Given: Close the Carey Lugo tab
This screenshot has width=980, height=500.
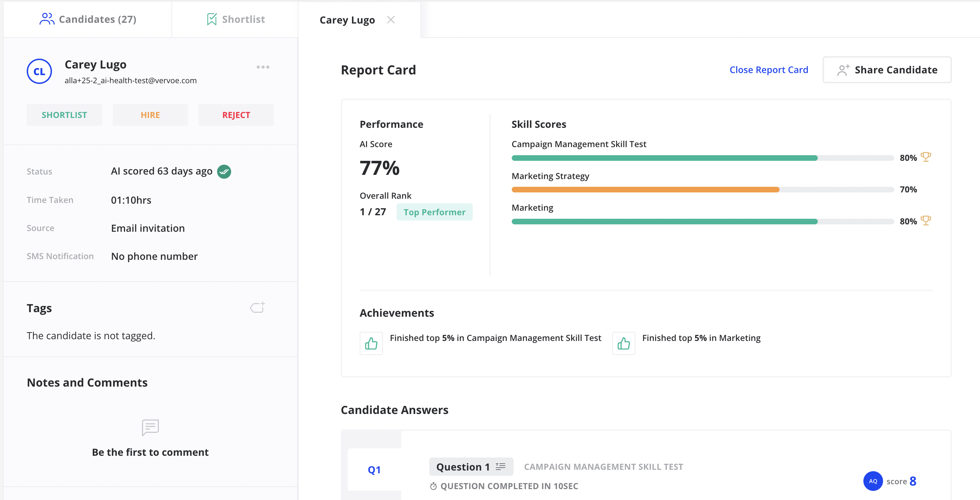Looking at the screenshot, I should (391, 19).
